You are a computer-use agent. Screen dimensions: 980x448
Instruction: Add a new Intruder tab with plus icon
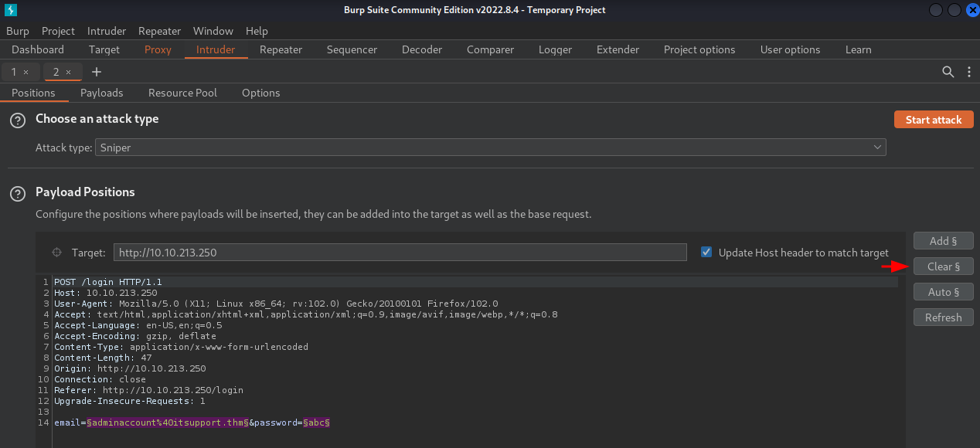pos(97,72)
